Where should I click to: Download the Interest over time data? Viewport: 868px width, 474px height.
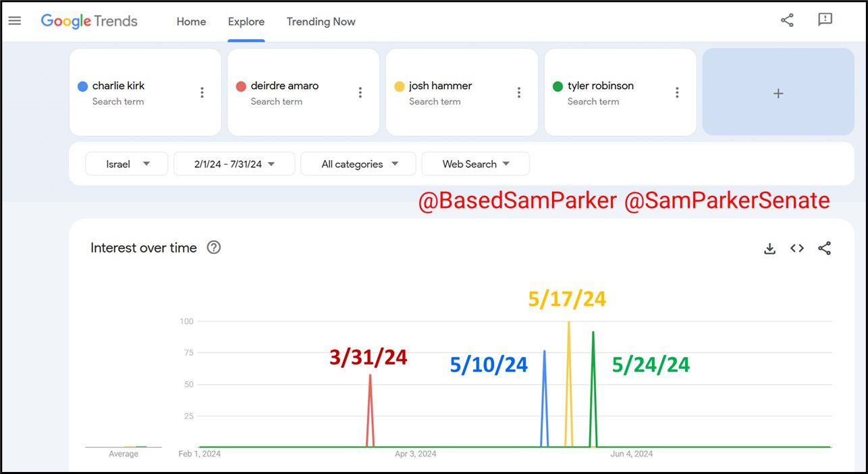click(769, 248)
